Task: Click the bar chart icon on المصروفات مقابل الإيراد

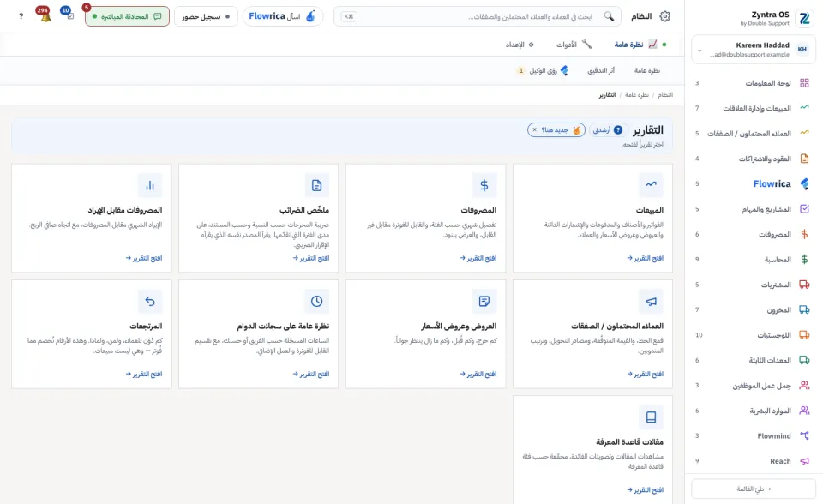Action: point(149,185)
